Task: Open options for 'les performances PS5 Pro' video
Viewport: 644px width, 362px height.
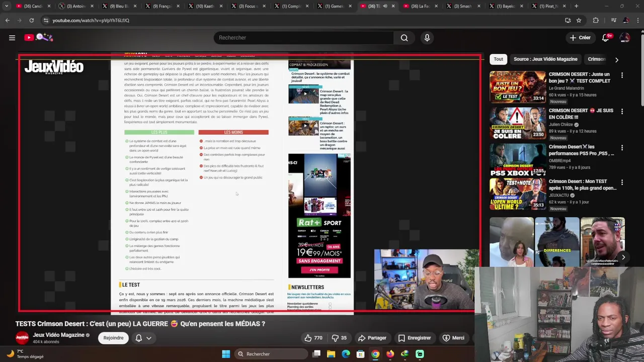Action: [x=622, y=148]
